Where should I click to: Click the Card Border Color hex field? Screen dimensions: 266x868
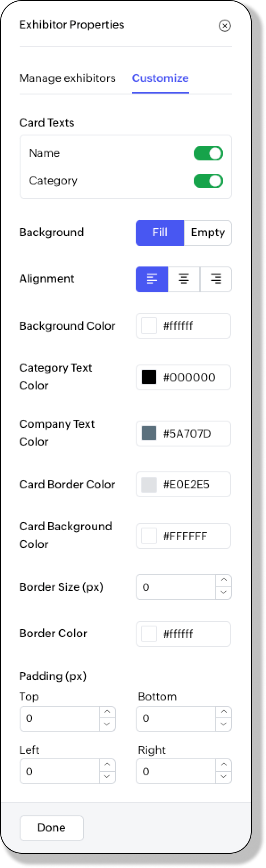coord(183,484)
